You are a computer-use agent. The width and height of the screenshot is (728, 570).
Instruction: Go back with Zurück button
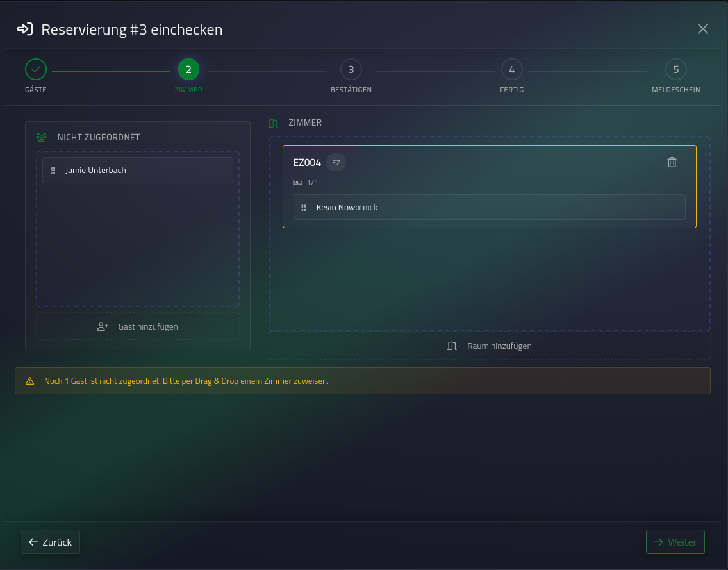[50, 542]
